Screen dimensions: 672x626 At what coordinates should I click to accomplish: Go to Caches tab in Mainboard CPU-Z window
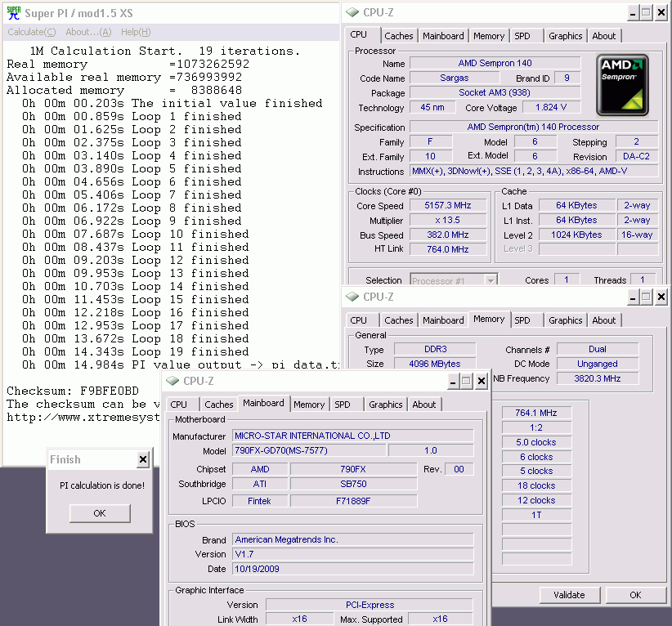tap(218, 405)
